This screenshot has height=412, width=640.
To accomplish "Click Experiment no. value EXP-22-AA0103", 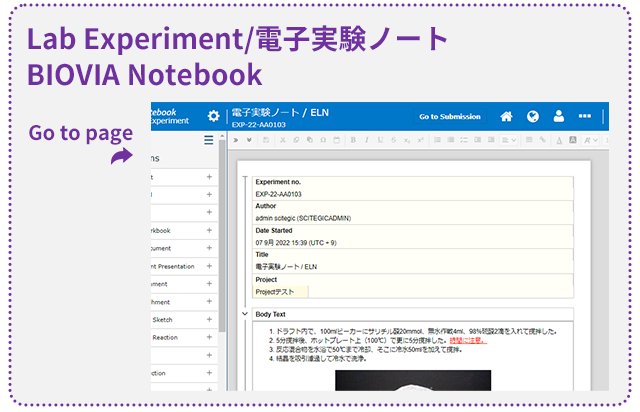I will [x=278, y=194].
